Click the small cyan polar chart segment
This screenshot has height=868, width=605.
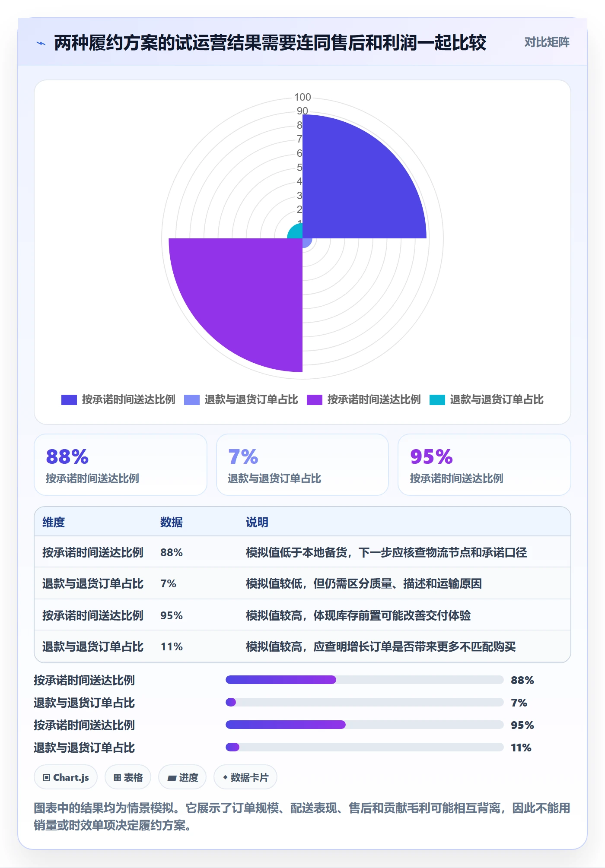(296, 232)
